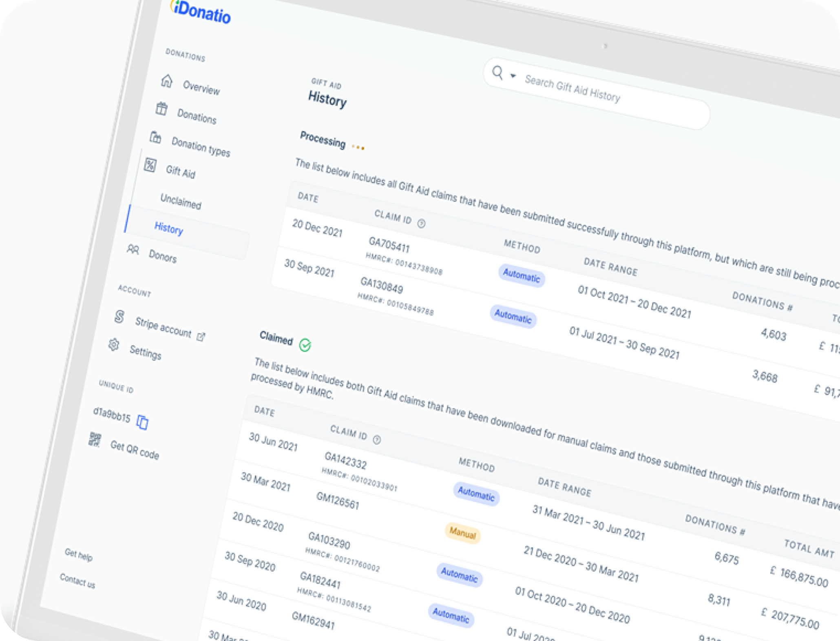Click the claim ID GA103290
The image size is (840, 641).
tap(329, 541)
